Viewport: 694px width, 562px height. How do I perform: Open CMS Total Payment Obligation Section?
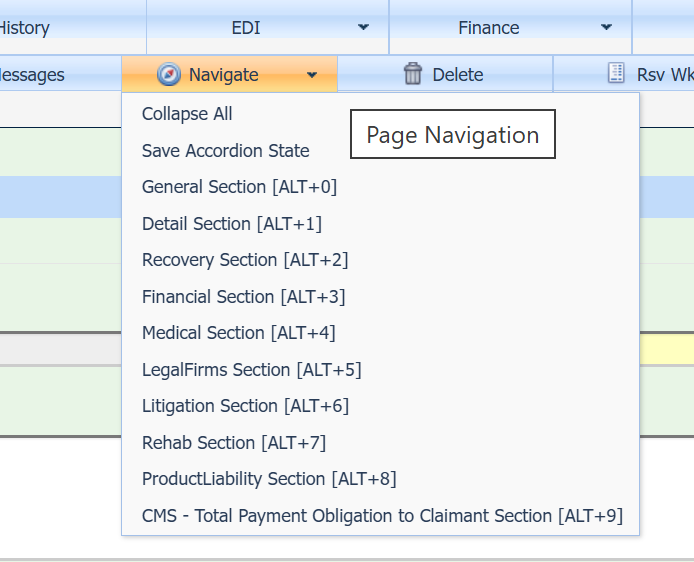(x=382, y=516)
